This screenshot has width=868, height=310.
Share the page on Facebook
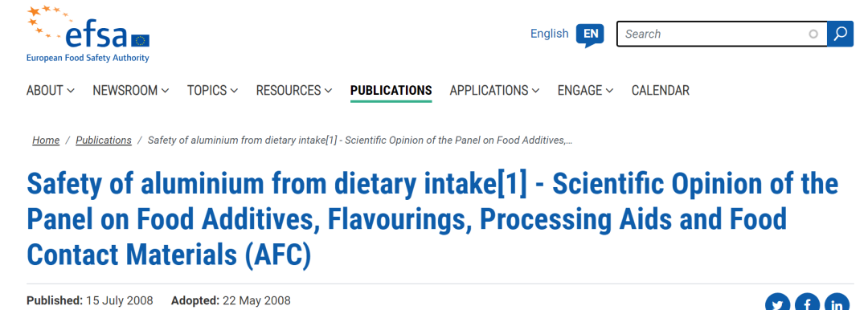coord(808,304)
